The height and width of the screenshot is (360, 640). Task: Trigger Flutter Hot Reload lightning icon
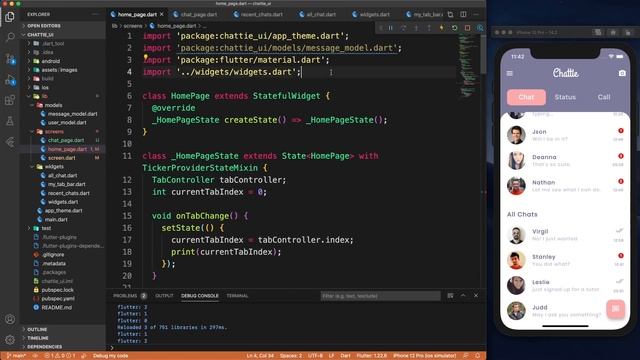click(x=441, y=28)
